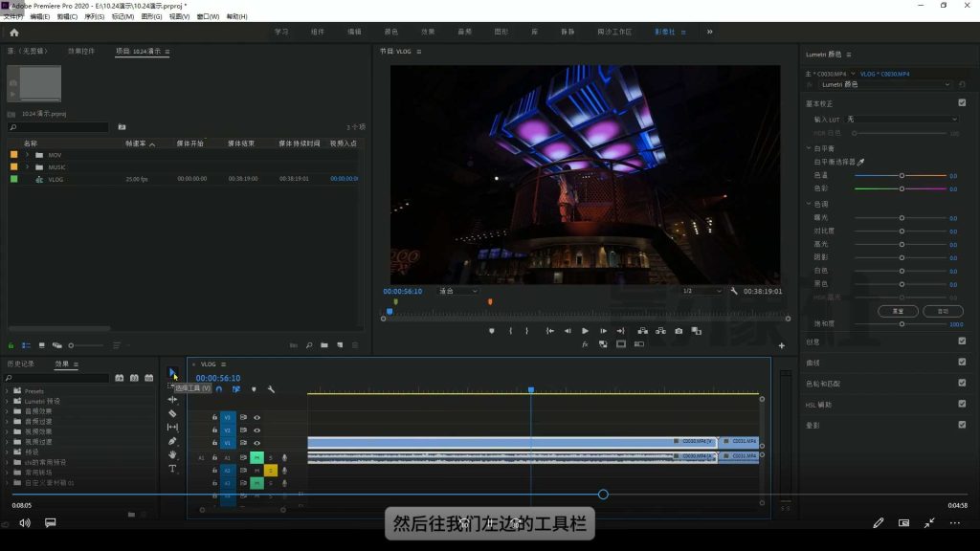Select the Ripple Edit tool
980x551 pixels.
(172, 400)
